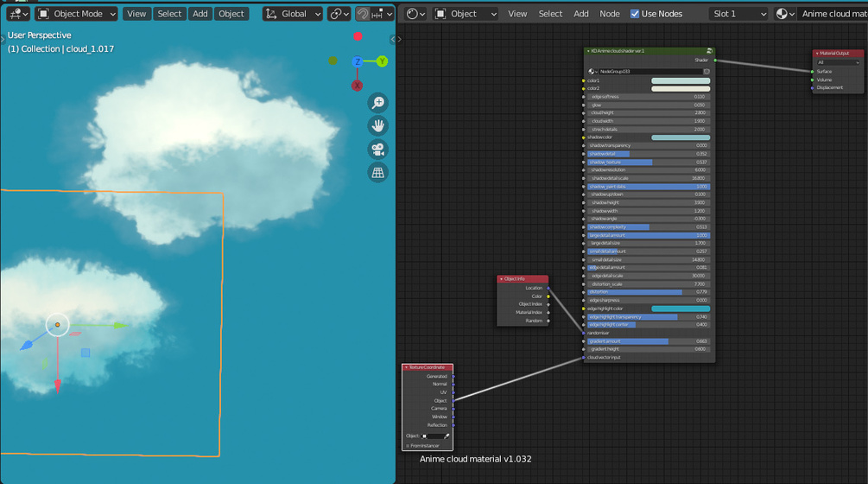
Task: Click the green move gizmo arrow
Action: (x=121, y=326)
